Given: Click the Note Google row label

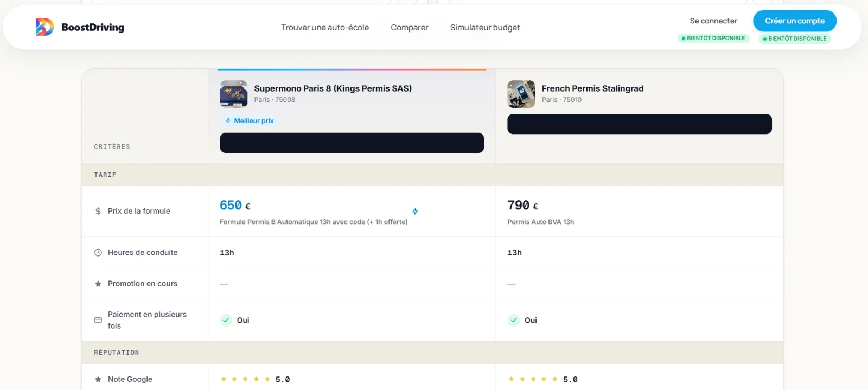Looking at the screenshot, I should (x=130, y=379).
